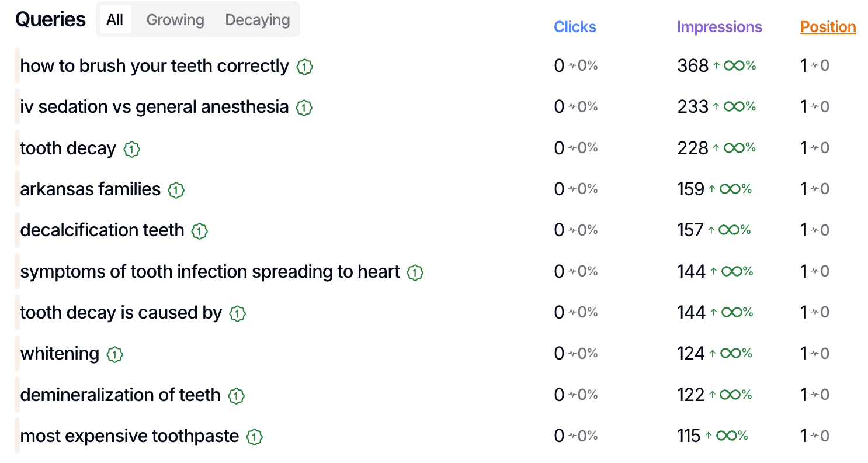
Task: Click badge icon beside 'tooth decay is caused by'
Action: coord(237,313)
